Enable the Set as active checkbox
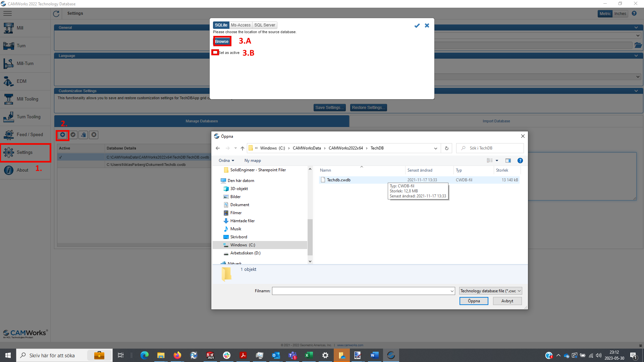 [x=215, y=53]
